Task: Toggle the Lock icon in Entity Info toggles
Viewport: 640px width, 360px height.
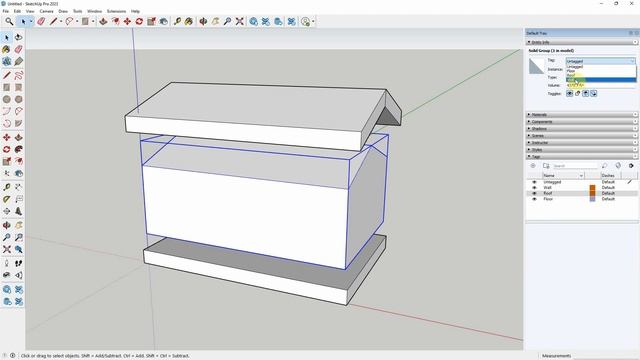Action: click(x=578, y=93)
